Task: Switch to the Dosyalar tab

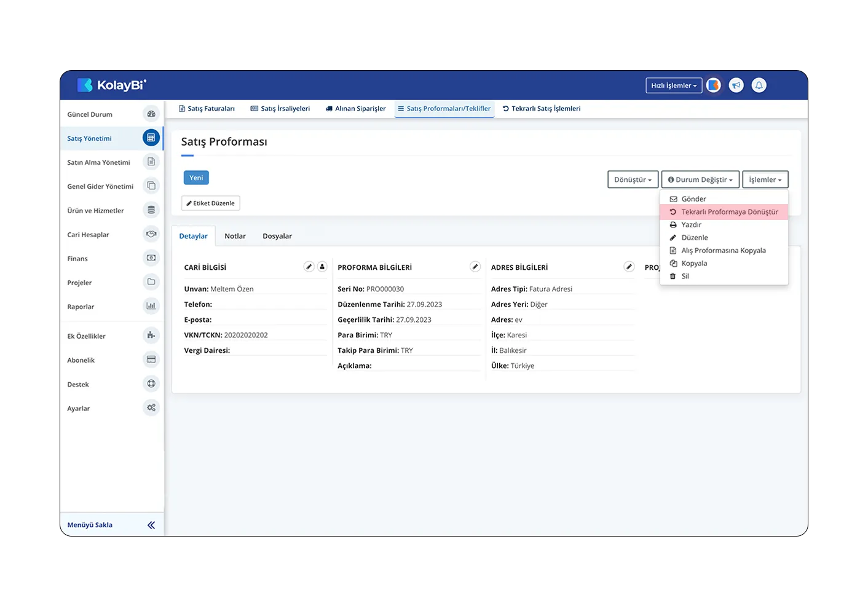Action: pyautogui.click(x=277, y=236)
